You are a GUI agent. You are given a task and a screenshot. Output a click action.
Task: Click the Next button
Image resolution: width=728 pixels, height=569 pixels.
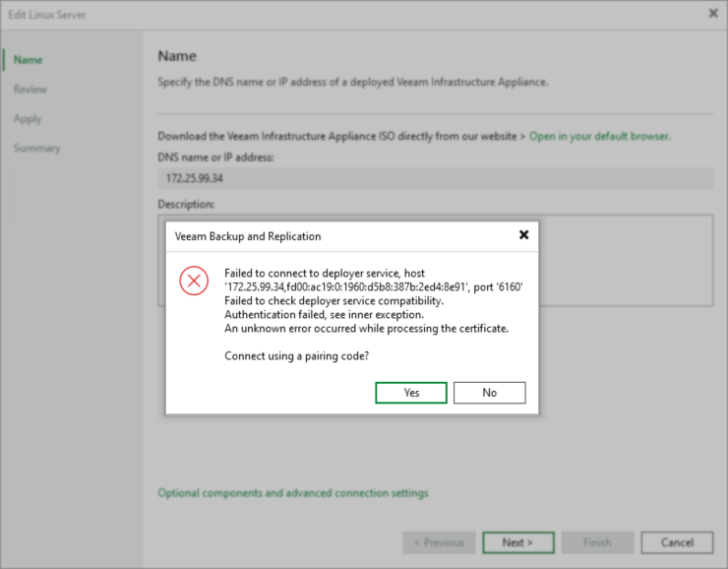point(518,542)
